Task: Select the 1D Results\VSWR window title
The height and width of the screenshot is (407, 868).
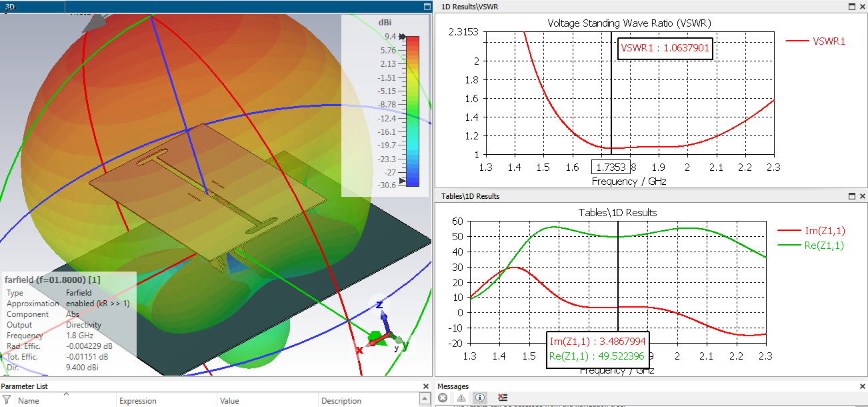Action: [x=470, y=7]
